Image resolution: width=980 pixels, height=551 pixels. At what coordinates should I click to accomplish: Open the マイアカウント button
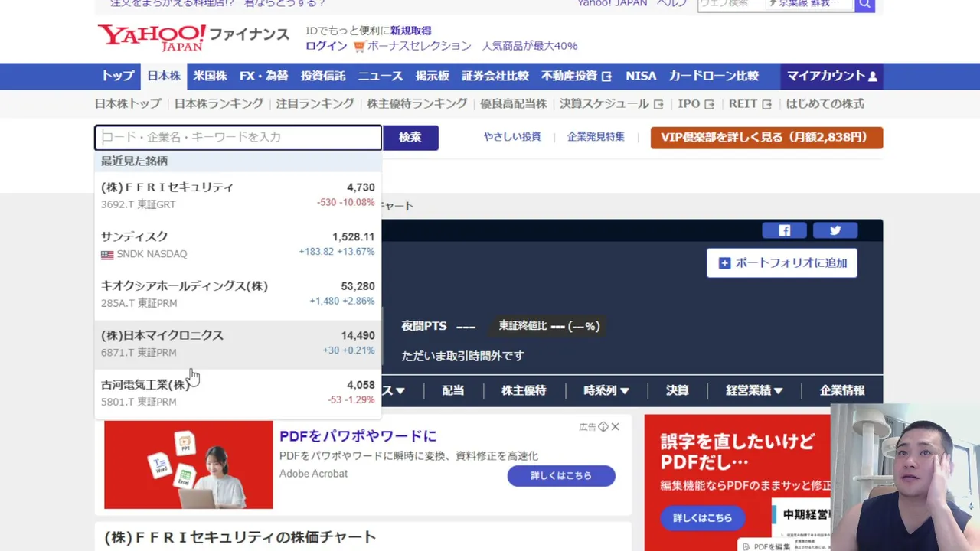click(831, 76)
